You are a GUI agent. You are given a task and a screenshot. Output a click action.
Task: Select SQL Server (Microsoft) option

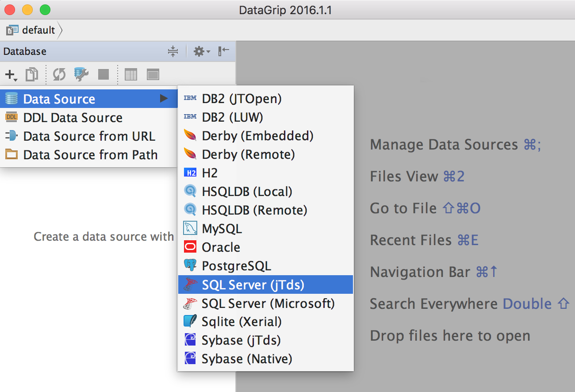[268, 304]
